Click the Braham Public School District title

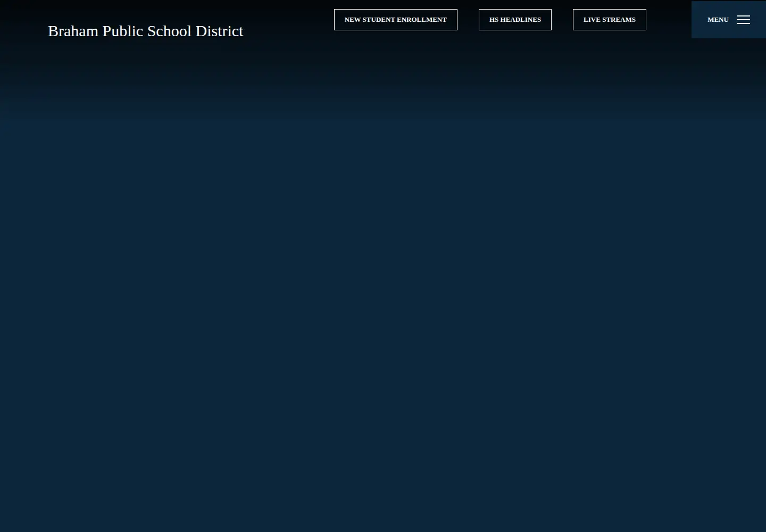[145, 31]
